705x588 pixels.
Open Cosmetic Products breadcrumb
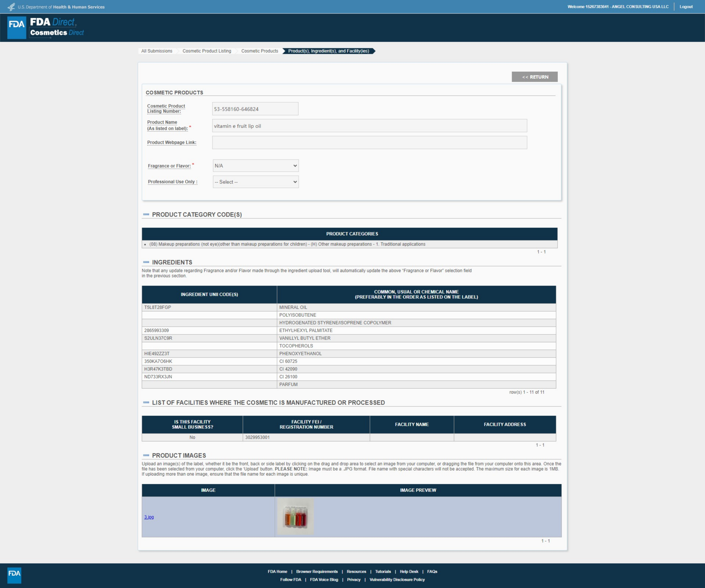click(x=259, y=51)
